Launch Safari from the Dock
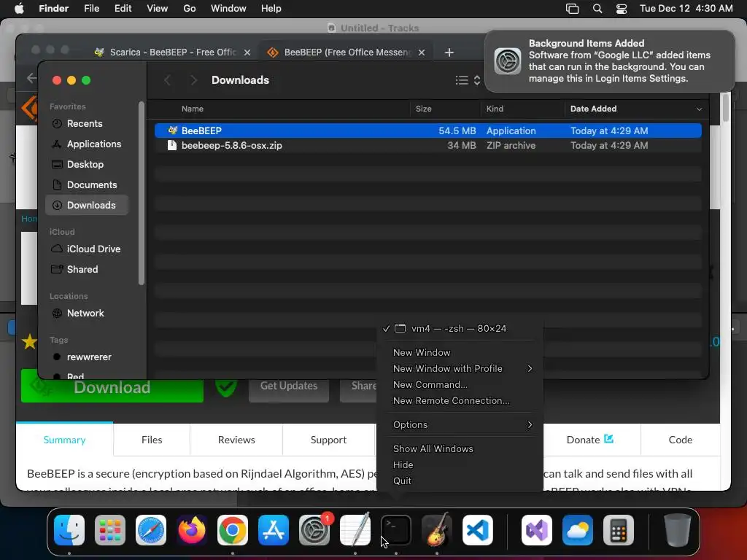This screenshot has height=560, width=747. 151,530
